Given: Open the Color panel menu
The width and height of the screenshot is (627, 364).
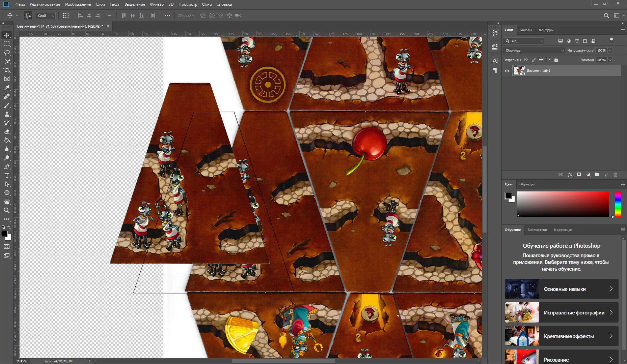Looking at the screenshot, I should point(623,184).
